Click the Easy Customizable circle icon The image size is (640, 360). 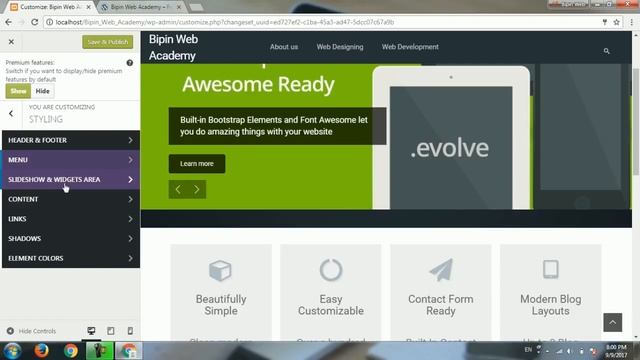click(331, 270)
